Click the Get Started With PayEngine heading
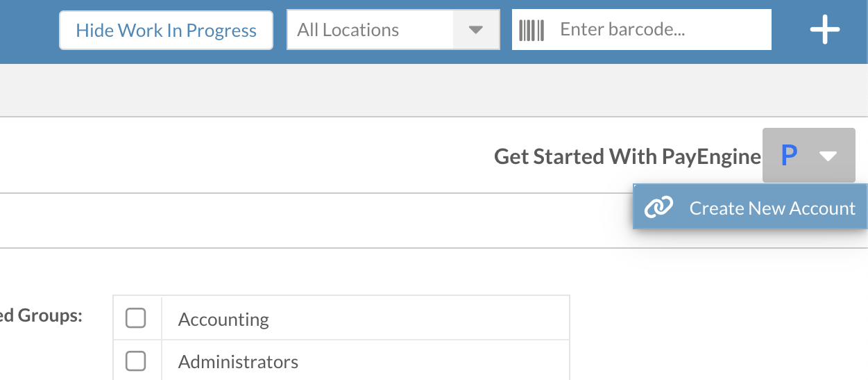 pyautogui.click(x=627, y=156)
